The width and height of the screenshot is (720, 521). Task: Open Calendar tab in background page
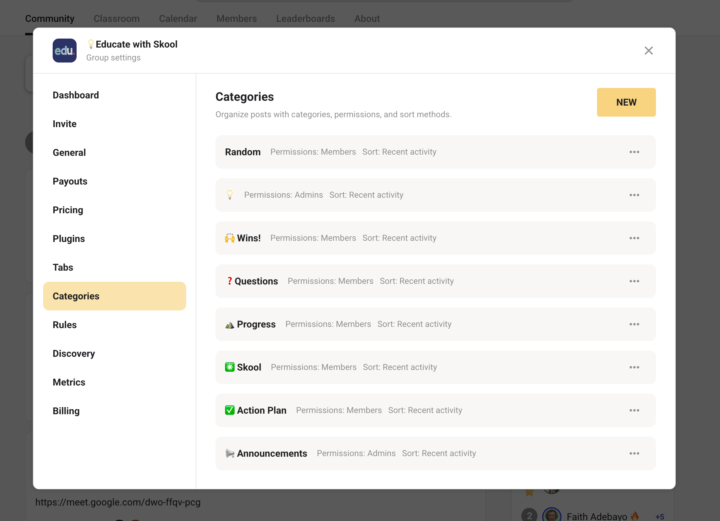[x=178, y=19]
